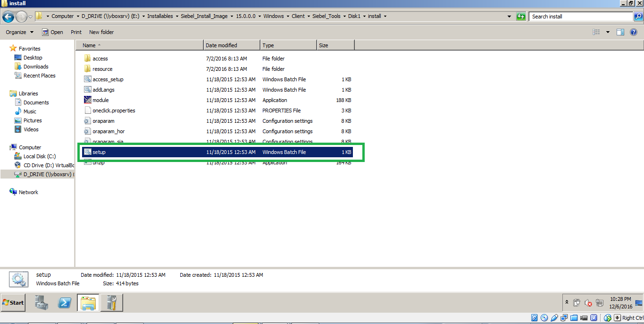This screenshot has height=324, width=644.
Task: Open the Organize dropdown menu
Action: [x=19, y=32]
